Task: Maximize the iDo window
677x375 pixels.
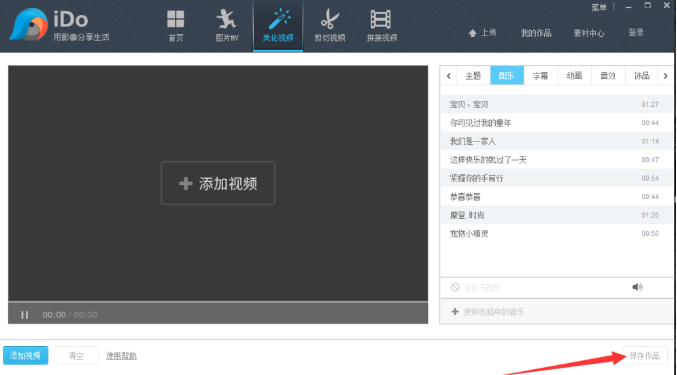Action: coord(648,6)
